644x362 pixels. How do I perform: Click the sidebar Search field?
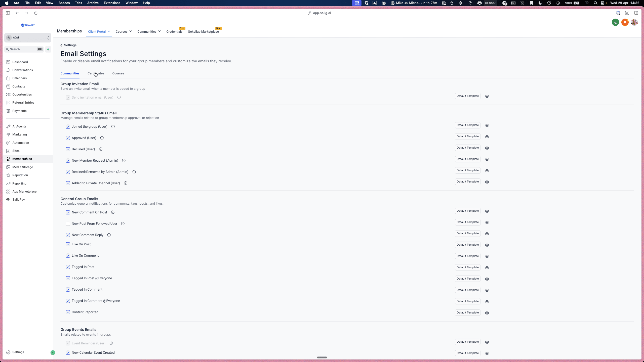24,49
